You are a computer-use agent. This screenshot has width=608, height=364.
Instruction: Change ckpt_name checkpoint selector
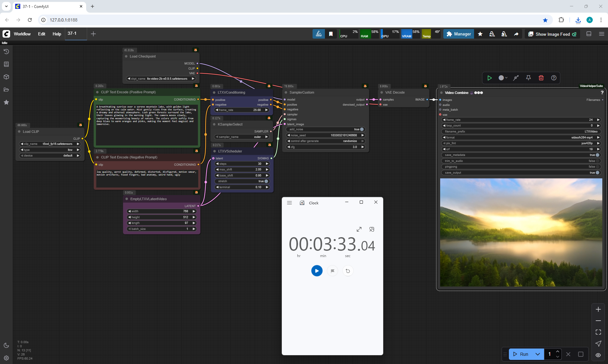[161, 79]
